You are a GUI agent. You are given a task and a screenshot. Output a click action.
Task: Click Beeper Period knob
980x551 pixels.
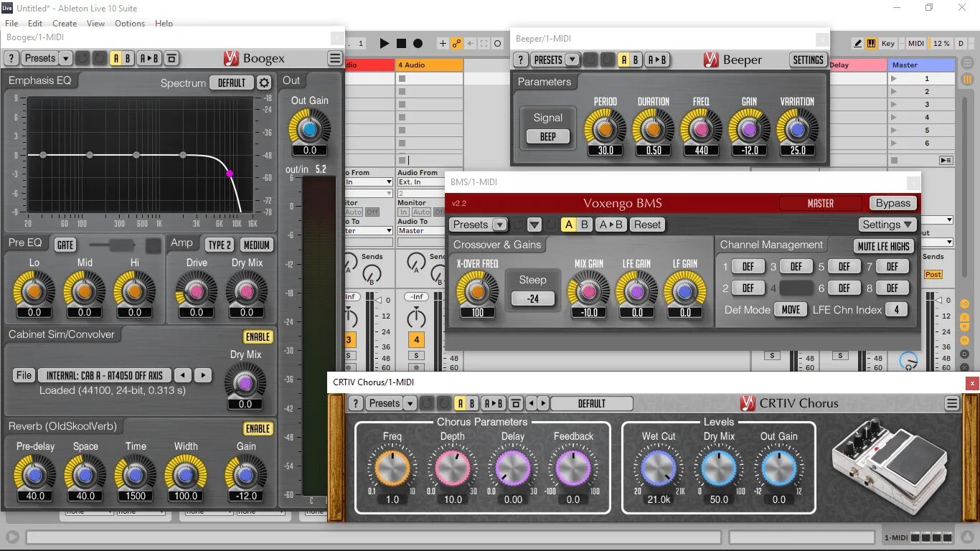(x=605, y=130)
